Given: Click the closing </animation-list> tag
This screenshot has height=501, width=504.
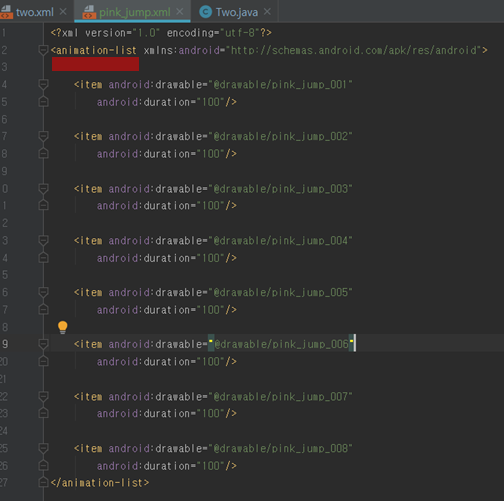Looking at the screenshot, I should click(x=100, y=483).
